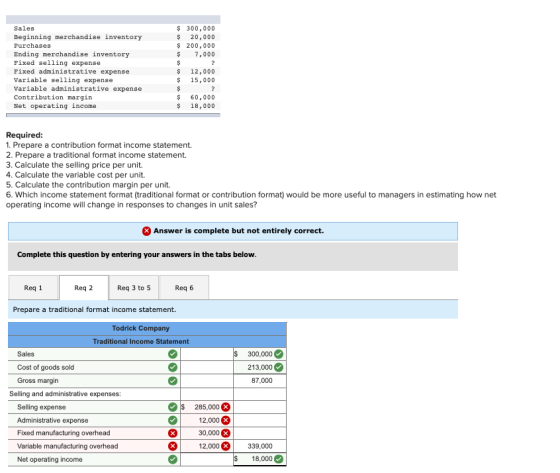Image resolution: width=560 pixels, height=473 pixels.
Task: Click the Administrative expense amount field
Action: (x=207, y=420)
